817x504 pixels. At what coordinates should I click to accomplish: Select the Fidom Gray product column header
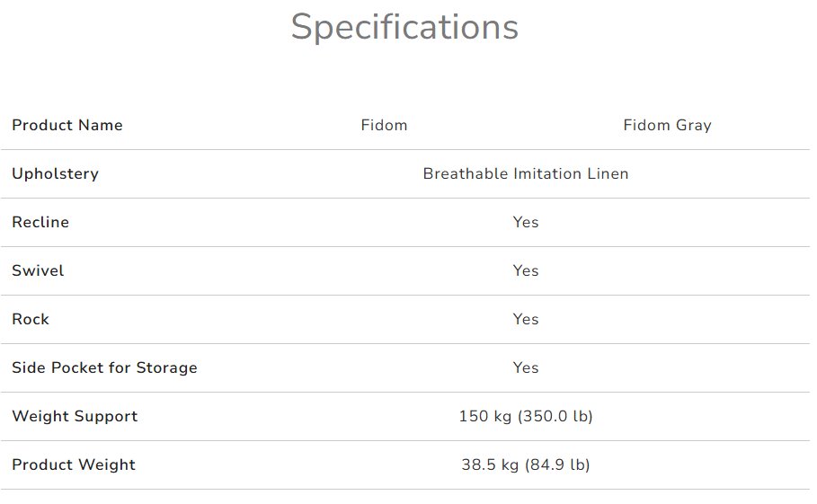pos(667,126)
